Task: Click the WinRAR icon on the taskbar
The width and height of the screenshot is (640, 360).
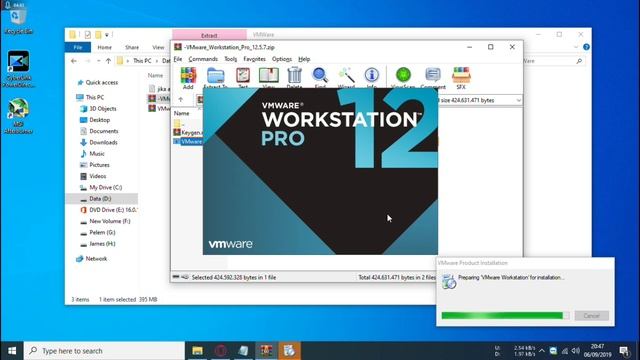Action: tap(266, 351)
